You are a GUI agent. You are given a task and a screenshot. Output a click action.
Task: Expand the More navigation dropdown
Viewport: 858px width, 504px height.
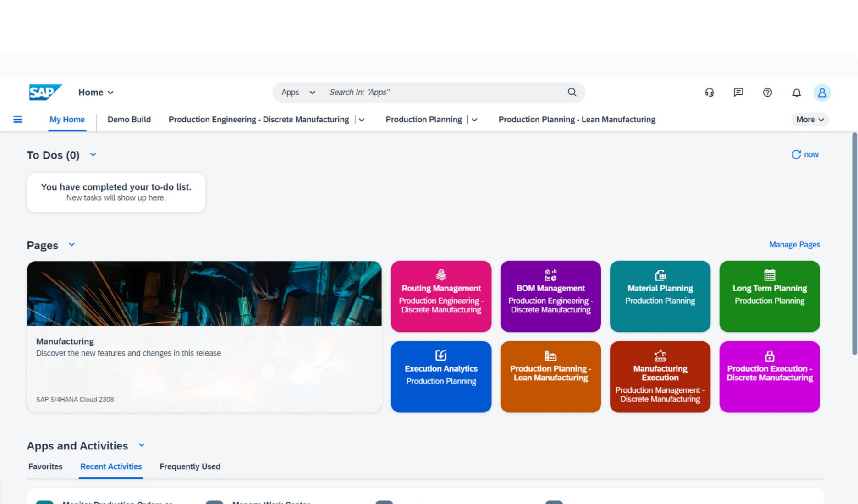coord(809,120)
